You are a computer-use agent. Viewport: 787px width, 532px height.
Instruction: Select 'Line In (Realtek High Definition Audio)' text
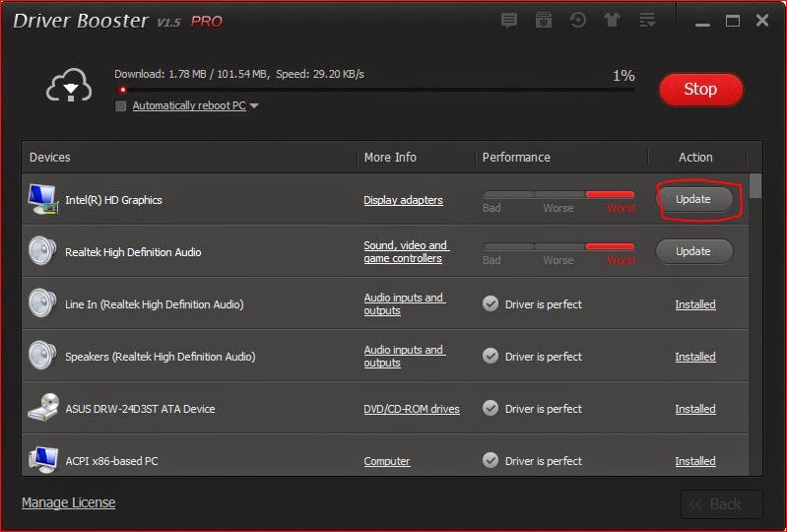[x=154, y=304]
